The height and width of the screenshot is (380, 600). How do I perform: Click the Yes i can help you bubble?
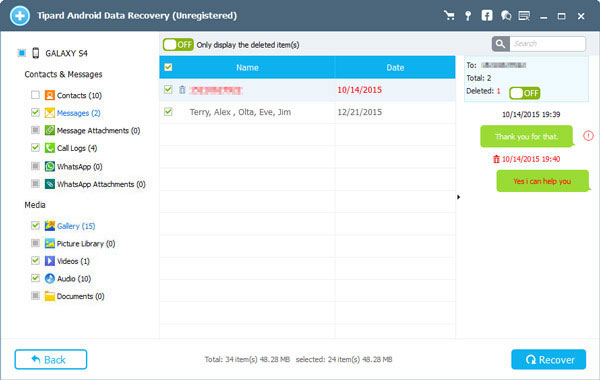542,181
